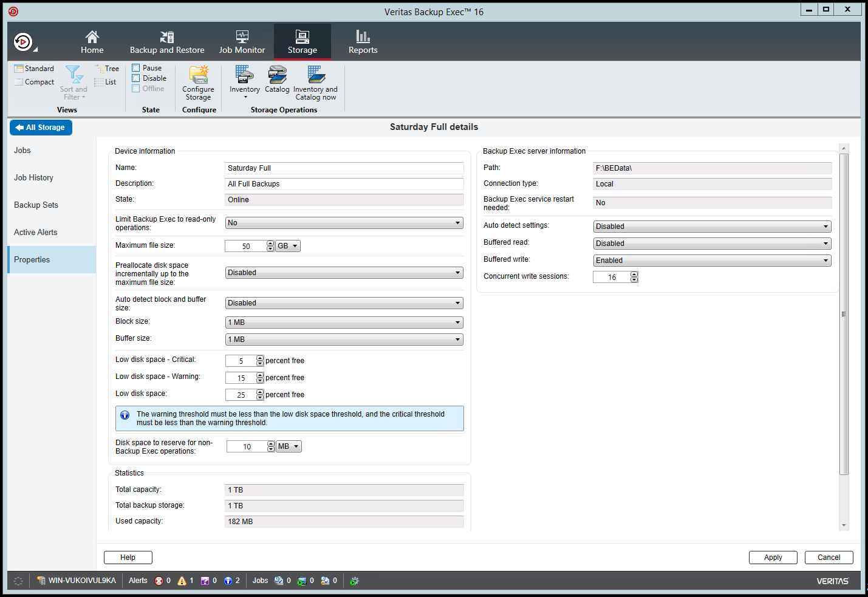Go back using the All Storage button
Screen dimensions: 868x597
pyautogui.click(x=41, y=128)
